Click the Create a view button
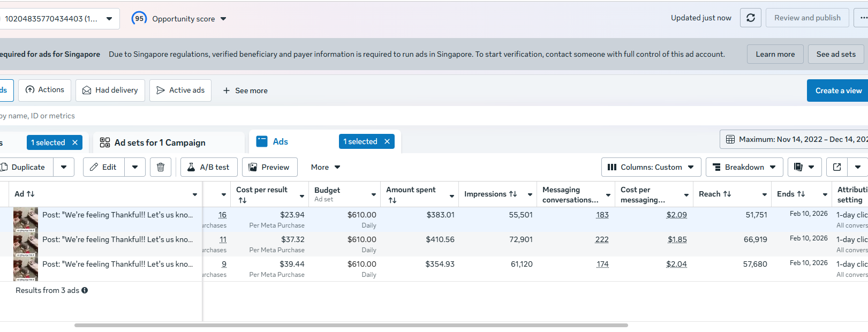The width and height of the screenshot is (868, 332). (838, 90)
